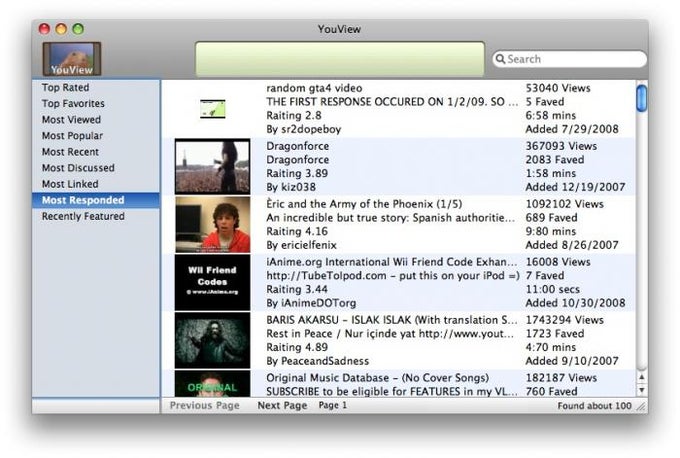The image size is (680, 458).
Task: Click the 'Rest in Peace / Nur içinde yat' description
Action: coord(390,334)
